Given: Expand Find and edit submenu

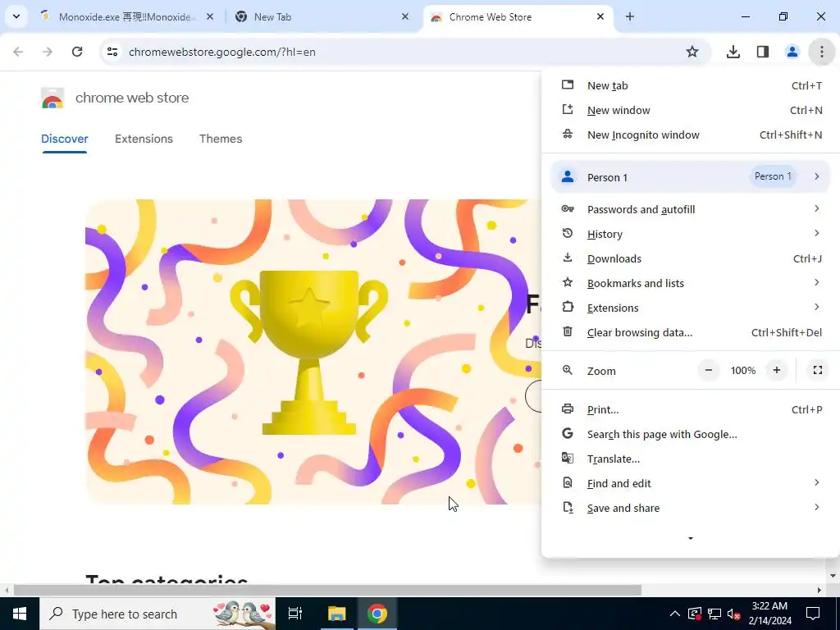Looking at the screenshot, I should pyautogui.click(x=691, y=483).
